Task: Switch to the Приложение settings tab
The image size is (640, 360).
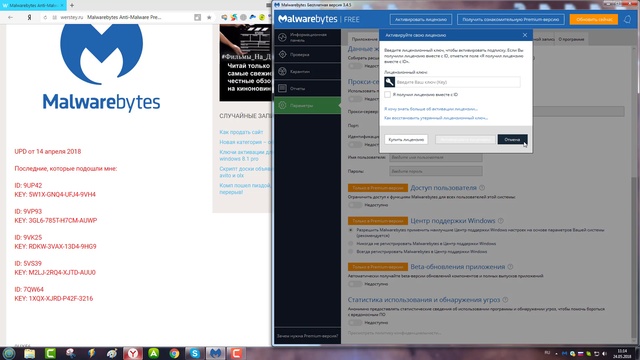Action: [364, 39]
